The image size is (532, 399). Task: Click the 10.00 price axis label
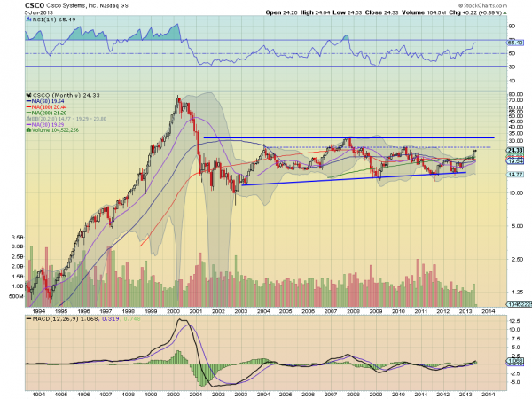pyautogui.click(x=516, y=192)
